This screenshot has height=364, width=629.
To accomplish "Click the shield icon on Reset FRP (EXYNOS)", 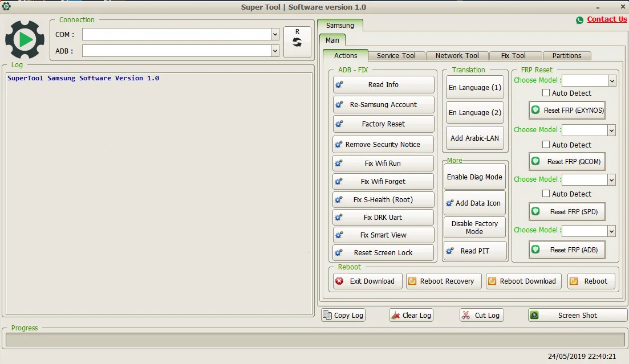I will click(x=535, y=110).
